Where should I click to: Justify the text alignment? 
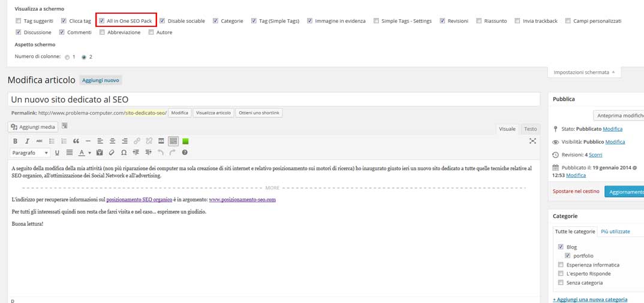pyautogui.click(x=70, y=153)
